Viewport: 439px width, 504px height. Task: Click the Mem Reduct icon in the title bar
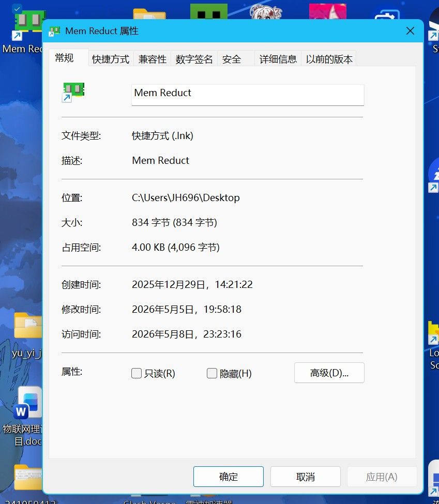coord(54,31)
